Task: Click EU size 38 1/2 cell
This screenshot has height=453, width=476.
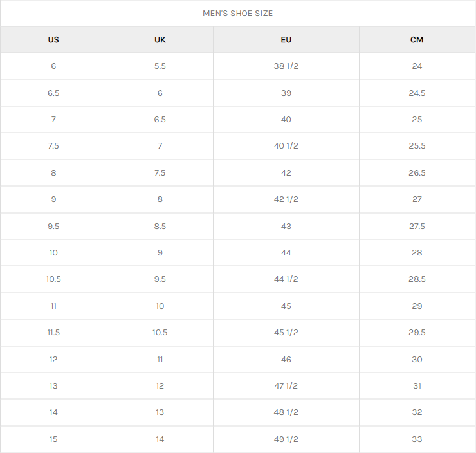Action: tap(286, 66)
